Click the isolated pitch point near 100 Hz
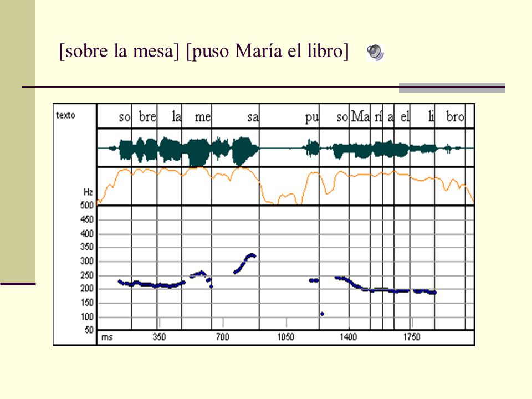Viewport: 532px width, 399px height. [x=322, y=314]
